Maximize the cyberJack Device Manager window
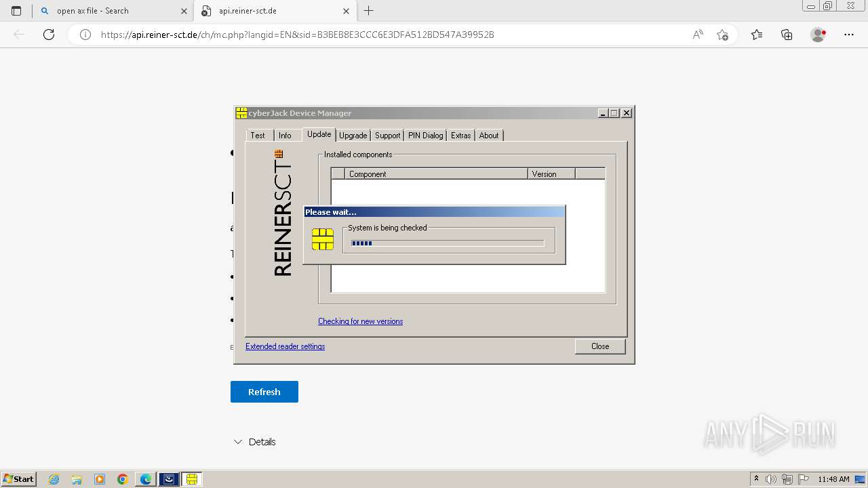The width and height of the screenshot is (868, 488). tap(614, 113)
